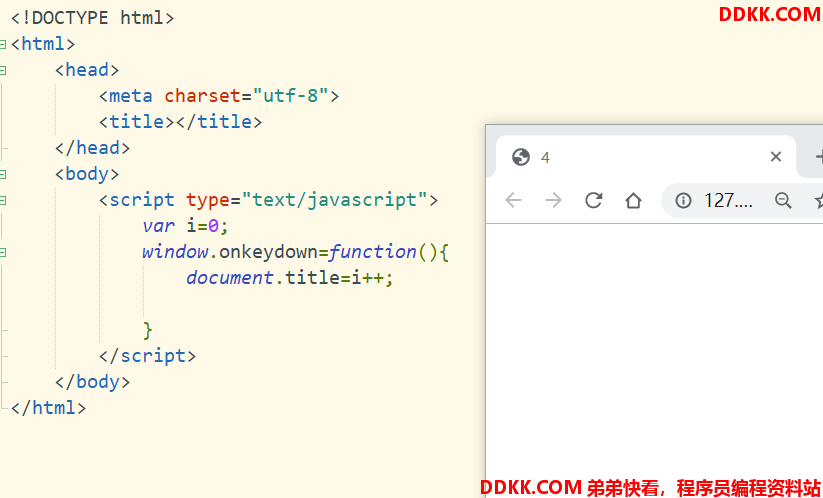
Task: Open the site information icon in address bar
Action: coord(683,200)
